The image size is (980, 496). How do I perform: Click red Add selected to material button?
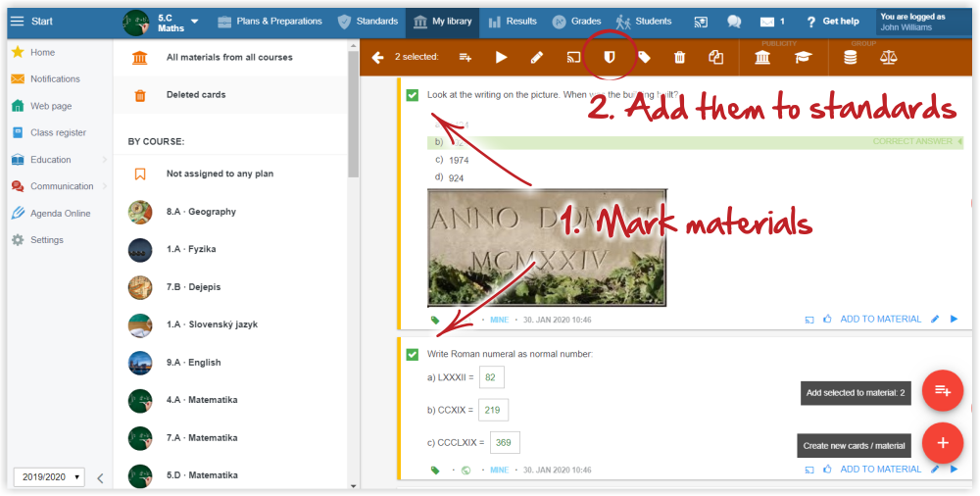coord(943,391)
